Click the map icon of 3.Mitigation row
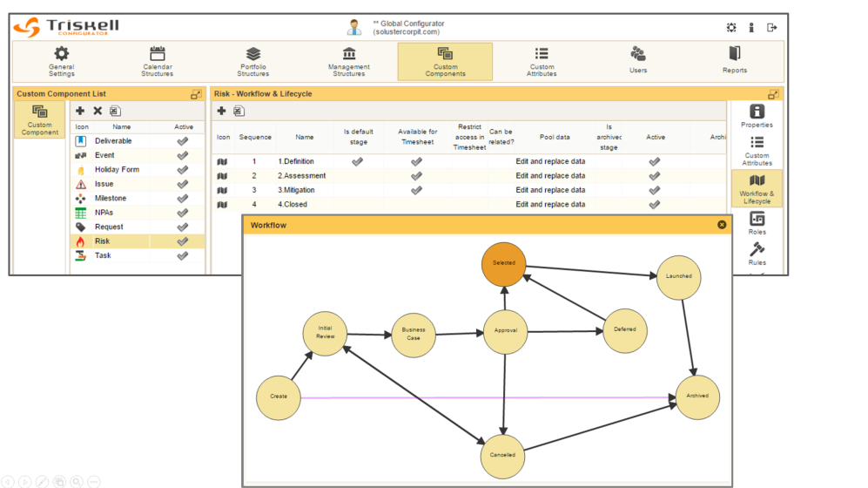Image resolution: width=868 pixels, height=488 pixels. [x=222, y=191]
